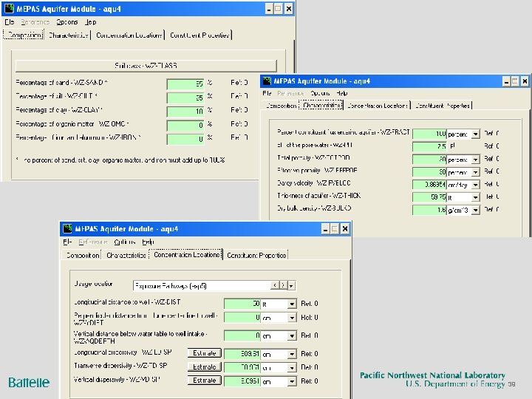The image size is (532, 399).
Task: Click Percentage of silt WZ-SILT field
Action: (x=185, y=98)
